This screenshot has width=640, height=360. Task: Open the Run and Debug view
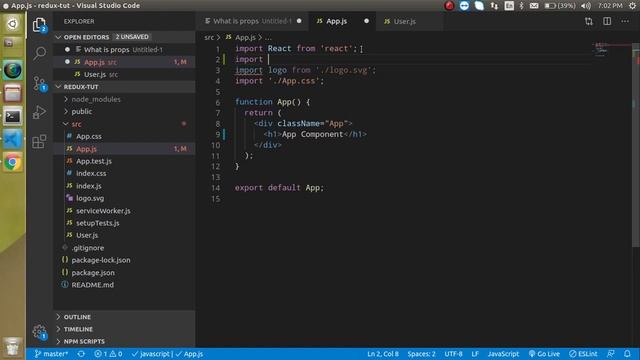[39, 112]
